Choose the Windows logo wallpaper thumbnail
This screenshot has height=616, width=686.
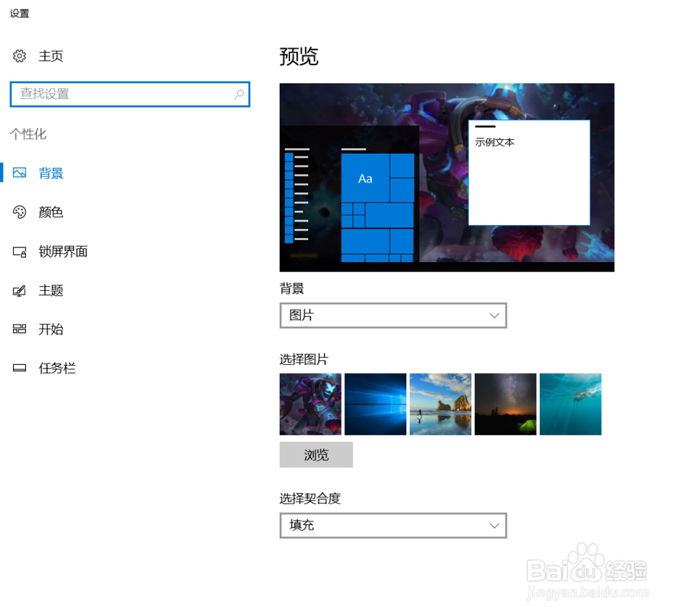click(x=375, y=404)
